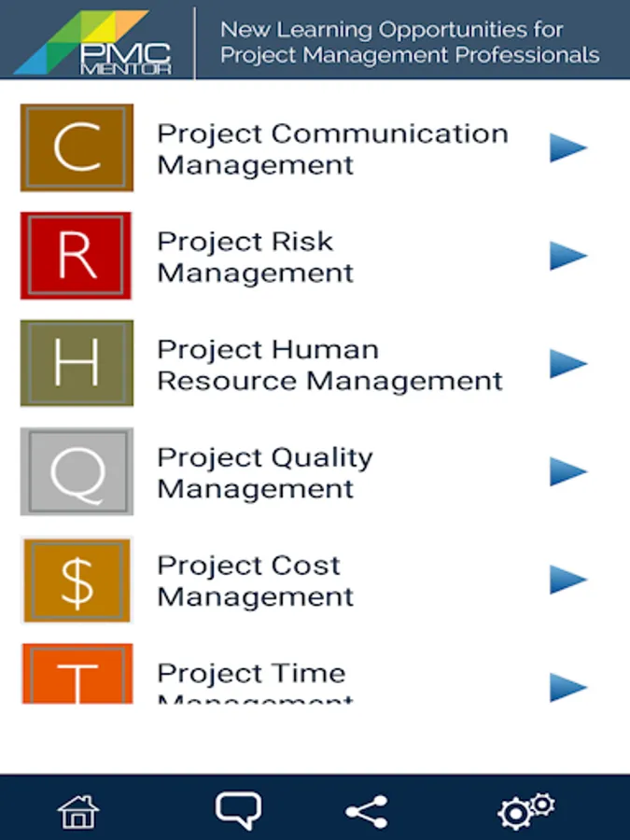Select the Project Cost Management text label
This screenshot has width=630, height=840.
[256, 581]
